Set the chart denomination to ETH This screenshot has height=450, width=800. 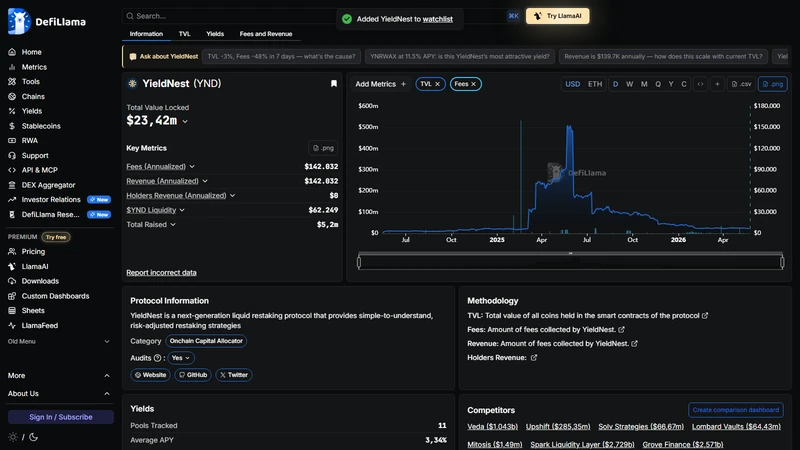coord(595,84)
